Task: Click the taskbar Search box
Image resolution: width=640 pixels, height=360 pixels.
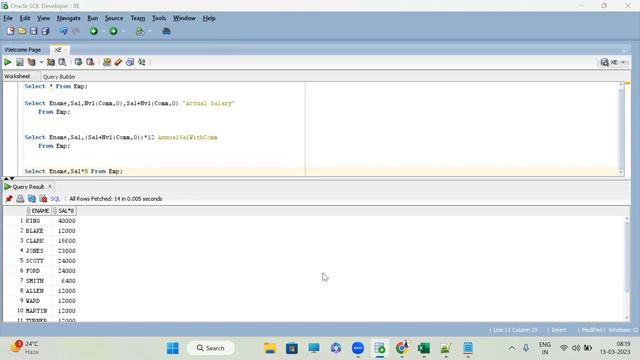Action: click(x=211, y=348)
